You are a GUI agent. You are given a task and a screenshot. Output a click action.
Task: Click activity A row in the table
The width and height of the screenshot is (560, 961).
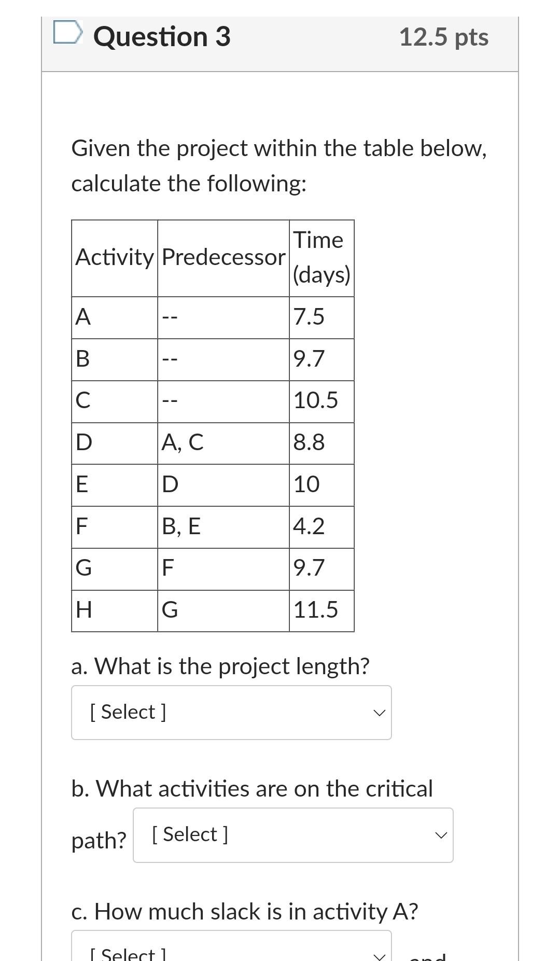pos(83,317)
